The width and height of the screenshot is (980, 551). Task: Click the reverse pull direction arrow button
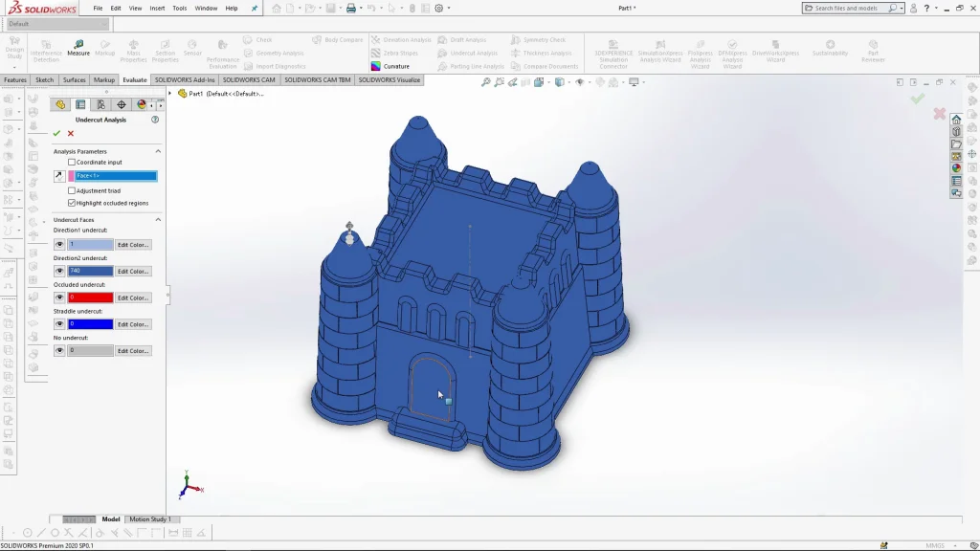click(58, 176)
